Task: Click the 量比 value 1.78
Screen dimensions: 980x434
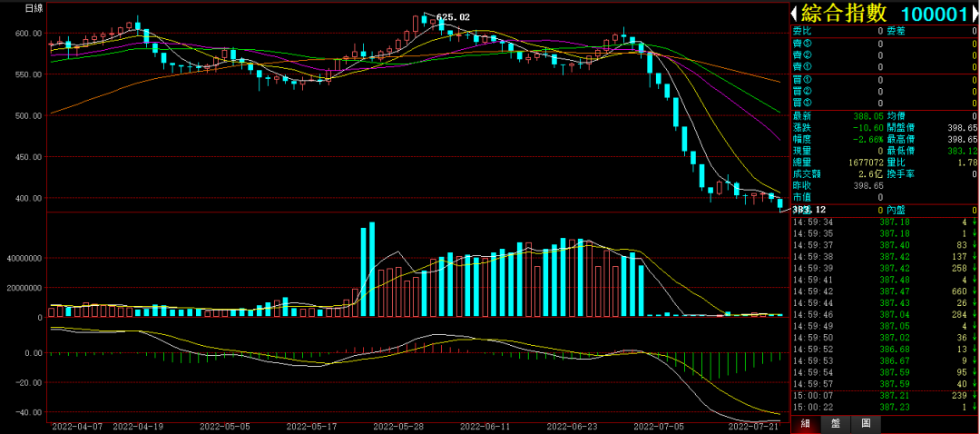Action: pos(965,163)
